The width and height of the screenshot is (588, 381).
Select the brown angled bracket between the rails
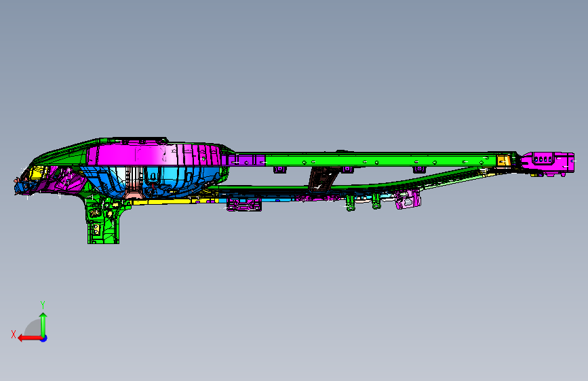pyautogui.click(x=322, y=179)
